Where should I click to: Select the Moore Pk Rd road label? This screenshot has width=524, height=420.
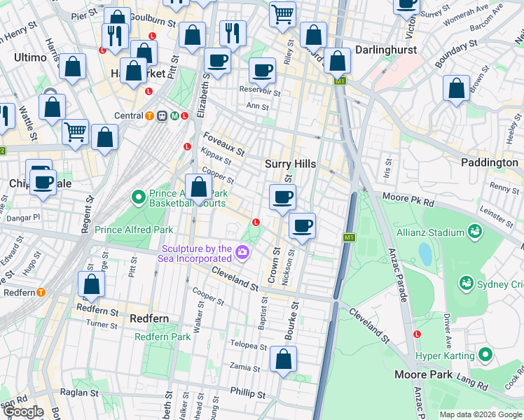tap(408, 199)
